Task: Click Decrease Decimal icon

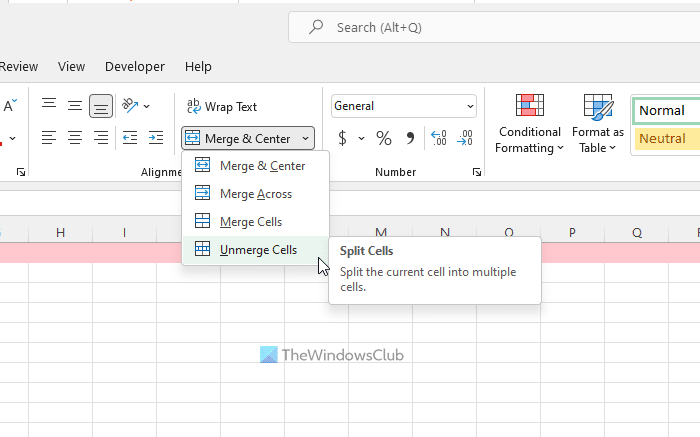Action: coord(465,138)
